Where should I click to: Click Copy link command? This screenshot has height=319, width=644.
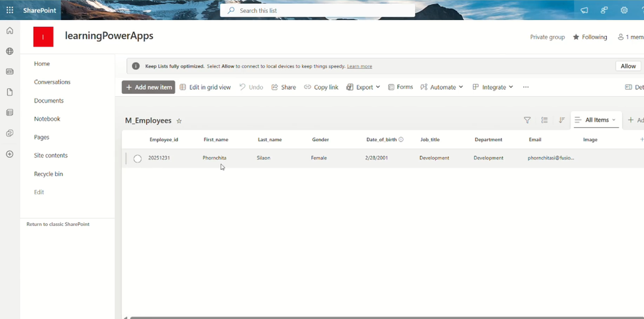pyautogui.click(x=321, y=87)
